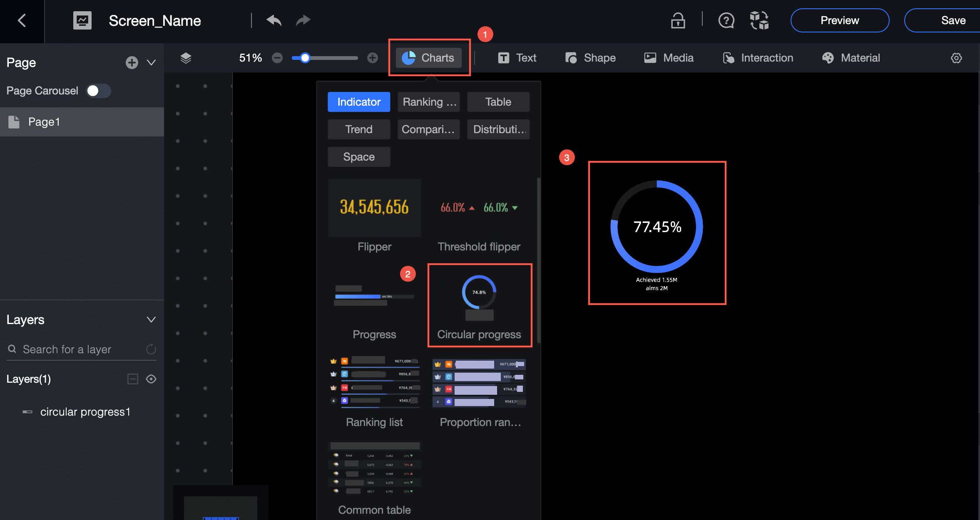Viewport: 980px width, 520px height.
Task: Open canvas settings gear icon
Action: pos(956,58)
